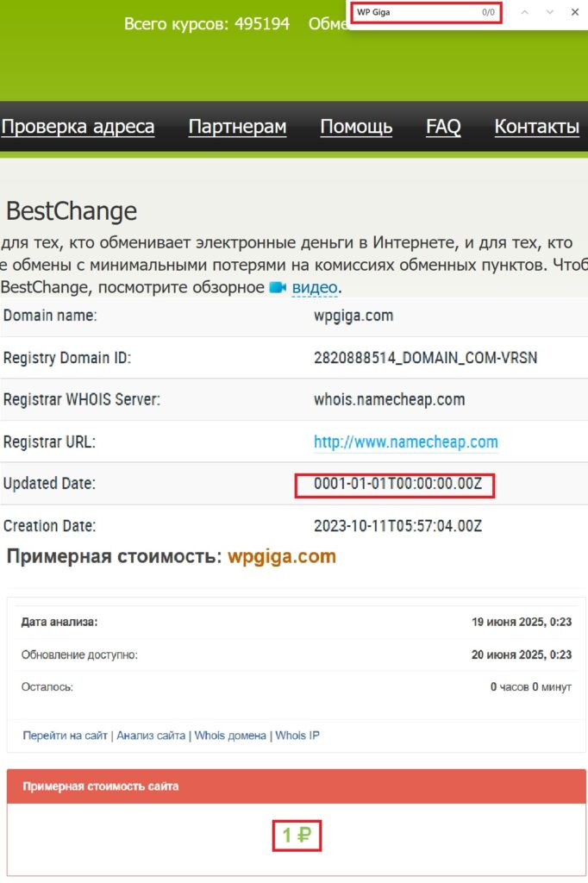Click the Whois домена link
Viewport: 588px width, 883px height.
(229, 736)
